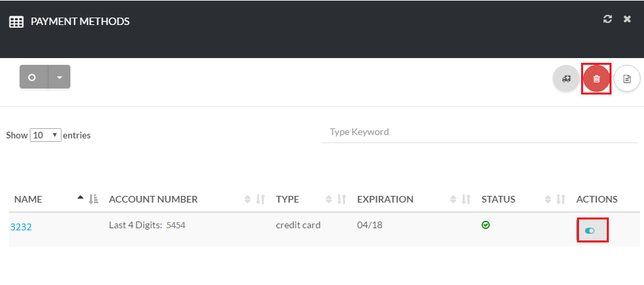Sort the table by Name column
Screen dimensions: 644x285
pos(28,199)
